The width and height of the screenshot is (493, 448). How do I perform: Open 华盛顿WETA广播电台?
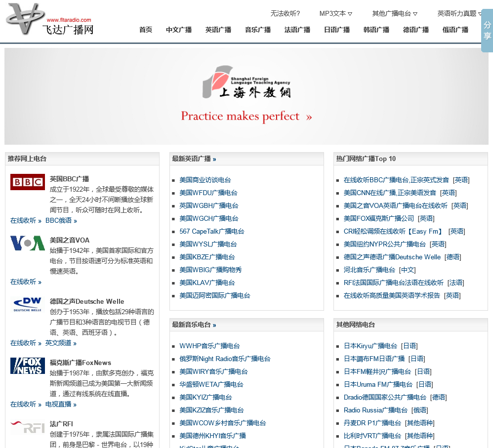pyautogui.click(x=211, y=385)
